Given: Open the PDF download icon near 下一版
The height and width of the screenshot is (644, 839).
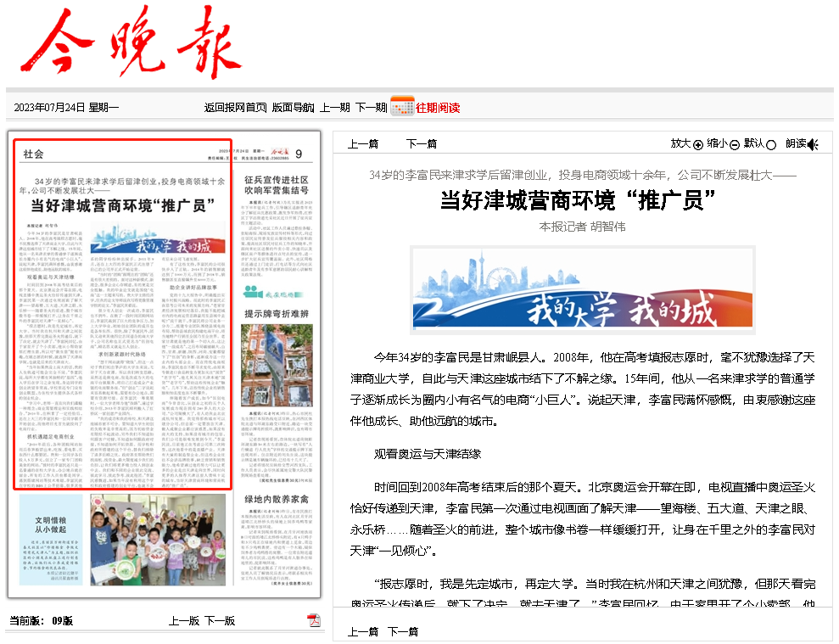Looking at the screenshot, I should pos(315,620).
